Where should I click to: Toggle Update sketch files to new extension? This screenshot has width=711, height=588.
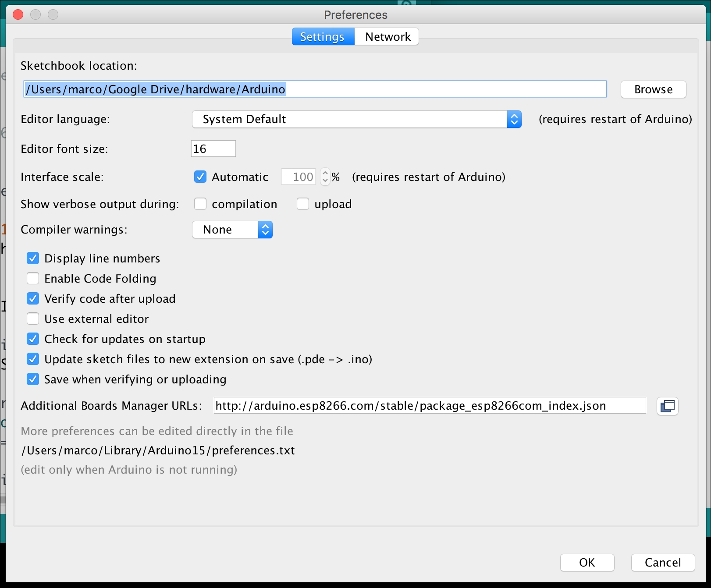pyautogui.click(x=33, y=359)
